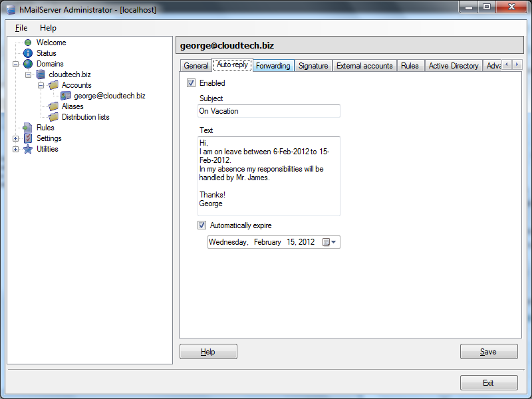Collapse the Accounts folder node
The height and width of the screenshot is (399, 532).
tap(41, 85)
